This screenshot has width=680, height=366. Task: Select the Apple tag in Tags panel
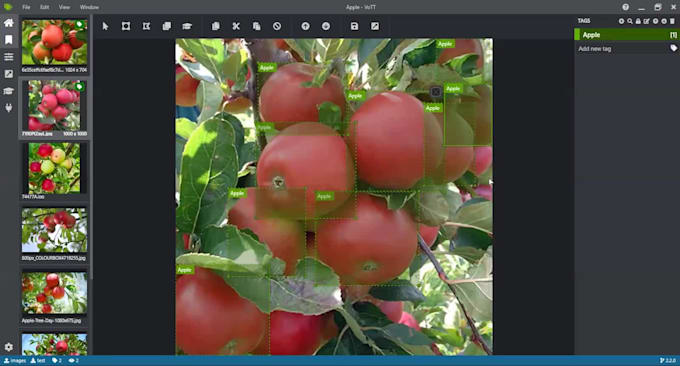point(626,35)
